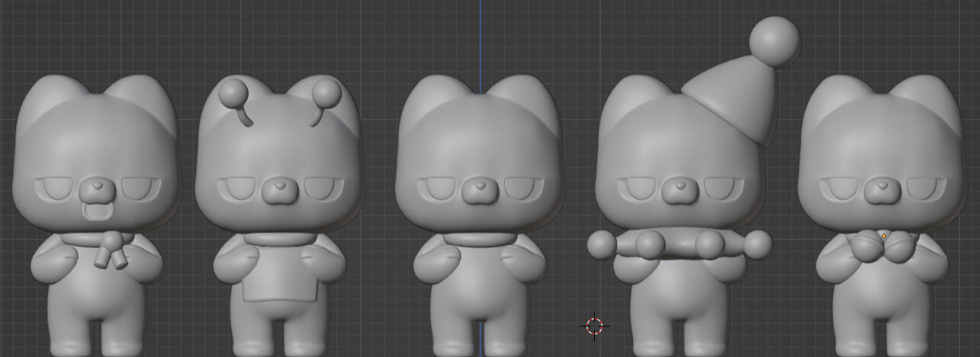The image size is (980, 357).
Task: Select the right antenna ball on second cat
Action: tap(327, 92)
